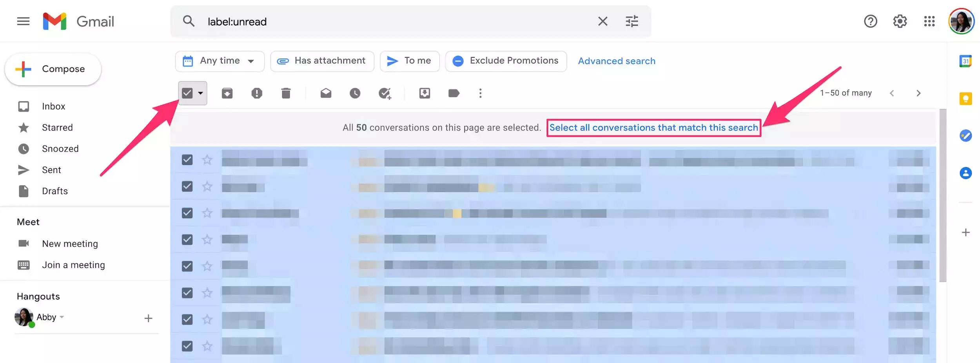980x363 pixels.
Task: Open Google apps grid launcher
Action: click(x=929, y=21)
